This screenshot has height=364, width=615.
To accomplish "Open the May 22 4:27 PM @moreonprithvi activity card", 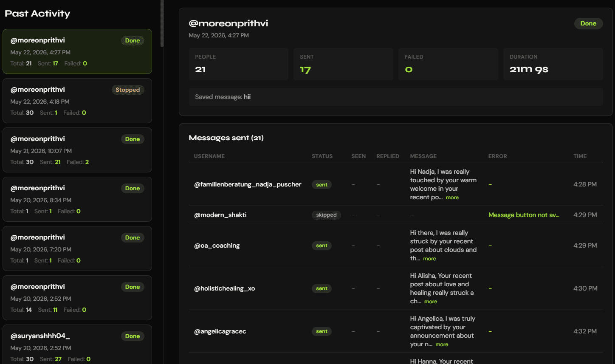I will pyautogui.click(x=77, y=51).
